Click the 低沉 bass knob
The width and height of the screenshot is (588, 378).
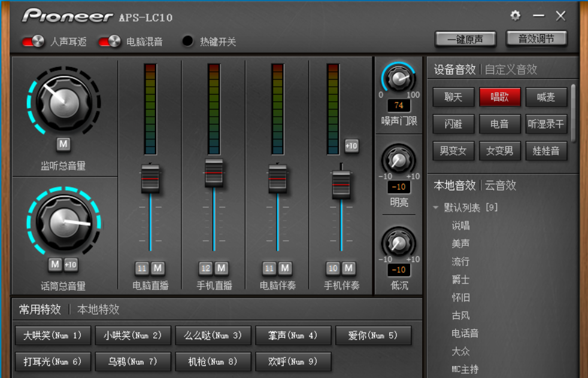399,243
